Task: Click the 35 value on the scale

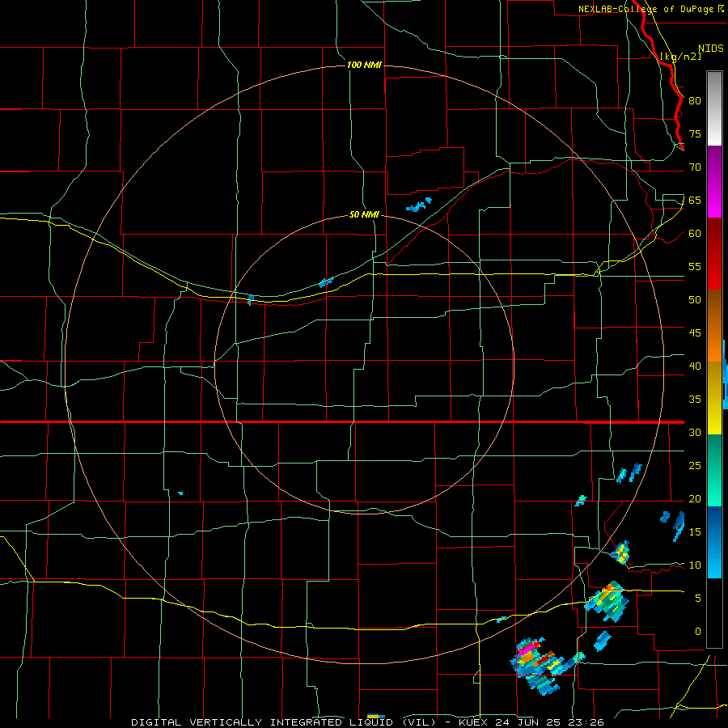Action: 695,400
